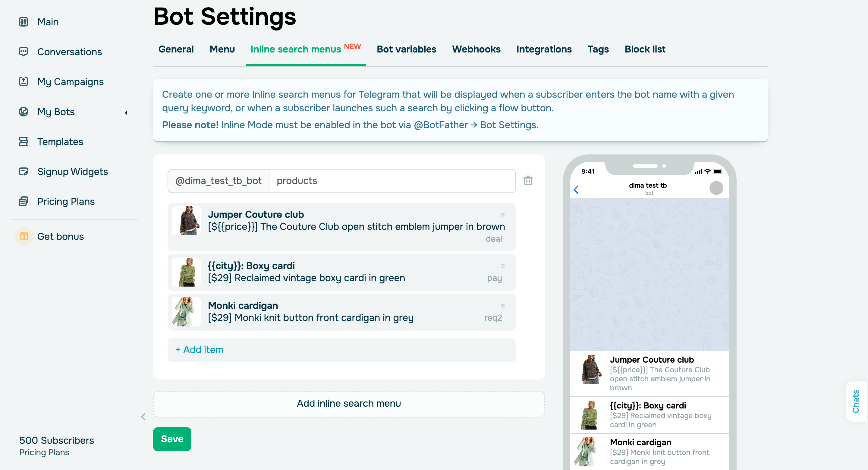Click the drag handle beside Monki cardigan

point(502,306)
